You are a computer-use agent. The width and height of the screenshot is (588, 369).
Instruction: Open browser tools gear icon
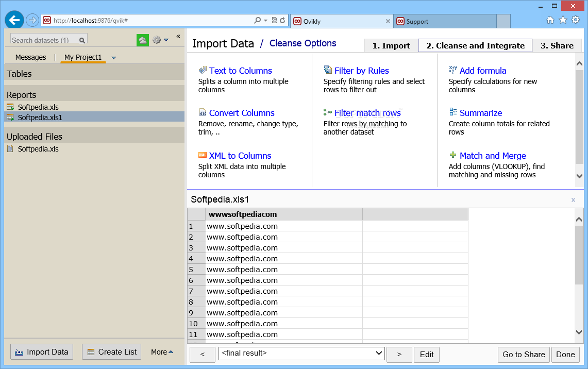576,20
